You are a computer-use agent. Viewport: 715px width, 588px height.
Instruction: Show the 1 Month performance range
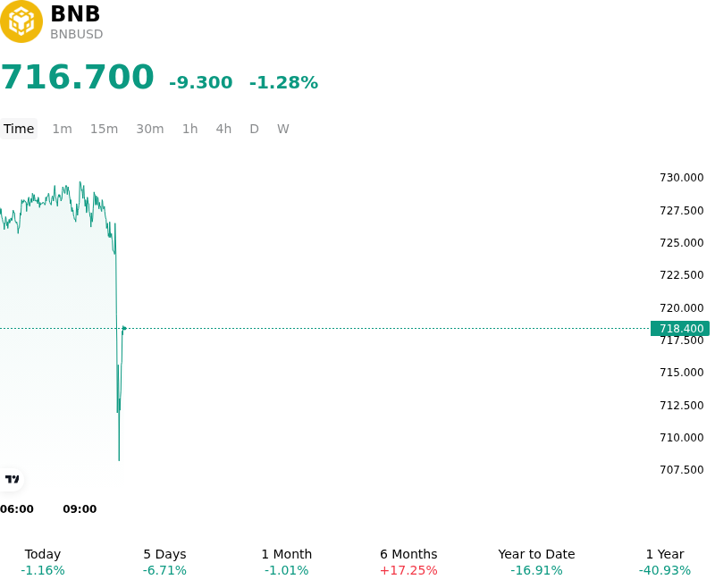tap(287, 562)
